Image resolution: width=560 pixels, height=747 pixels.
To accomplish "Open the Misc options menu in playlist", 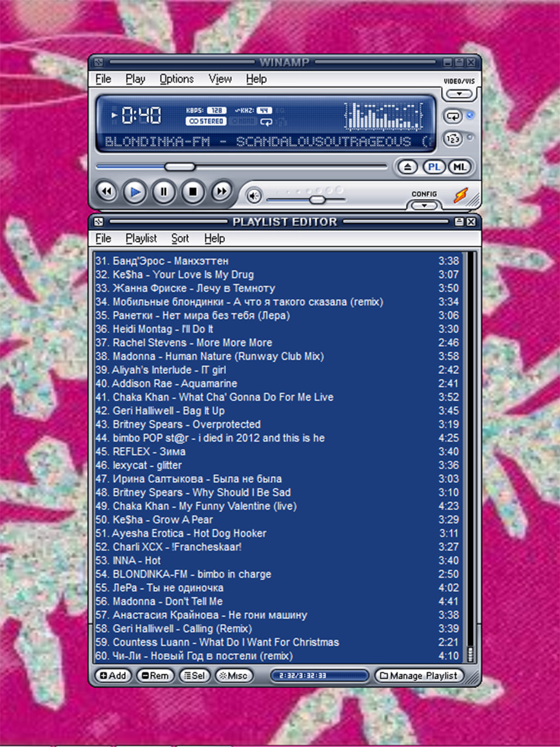I will tap(234, 676).
